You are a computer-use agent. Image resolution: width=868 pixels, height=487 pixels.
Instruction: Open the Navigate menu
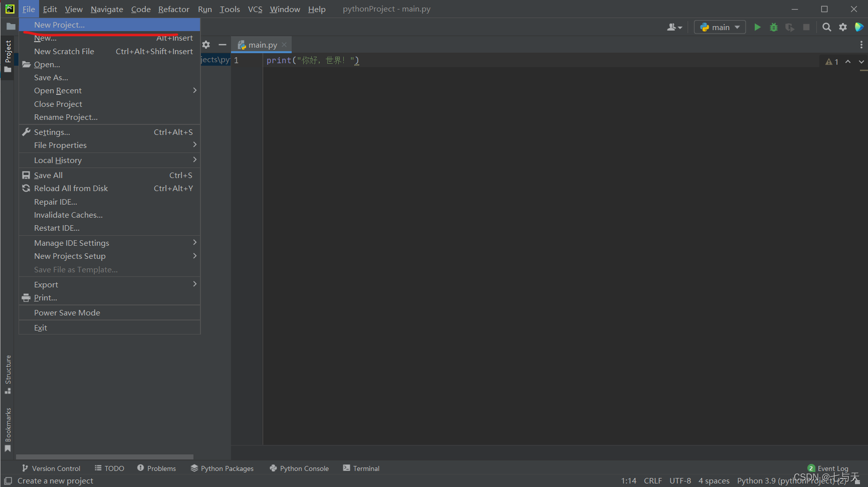click(x=107, y=9)
